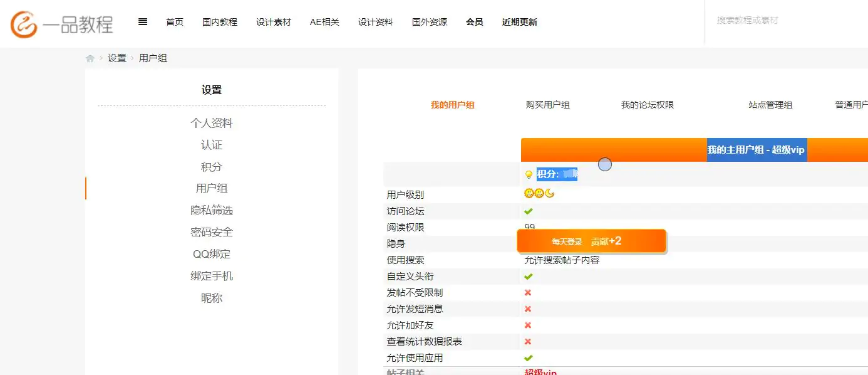This screenshot has height=375, width=868.
Task: Click the red cross for 允许加好友
Action: (528, 325)
